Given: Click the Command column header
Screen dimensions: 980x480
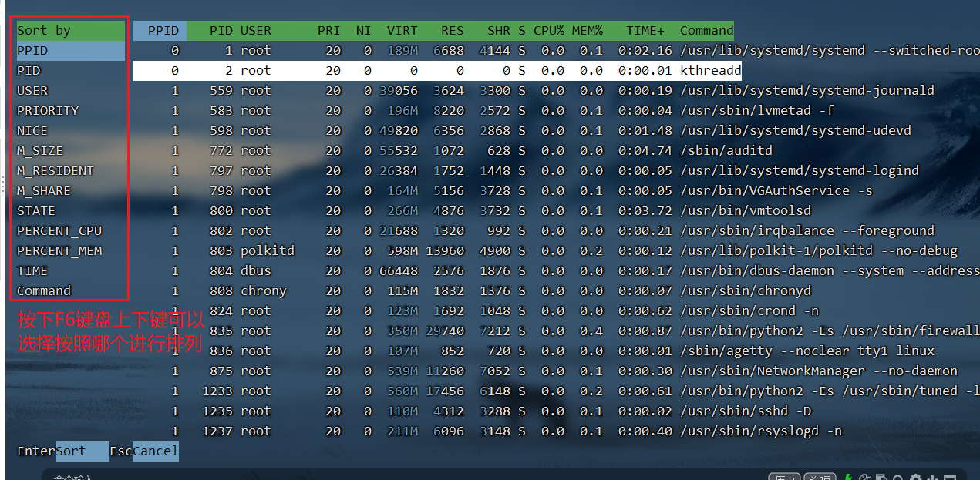Looking at the screenshot, I should pyautogui.click(x=707, y=31).
